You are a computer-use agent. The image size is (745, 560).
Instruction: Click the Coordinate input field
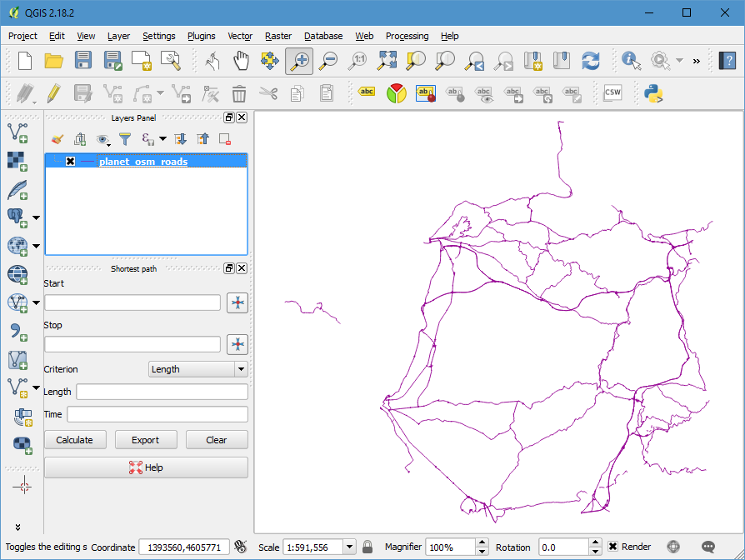pos(184,547)
